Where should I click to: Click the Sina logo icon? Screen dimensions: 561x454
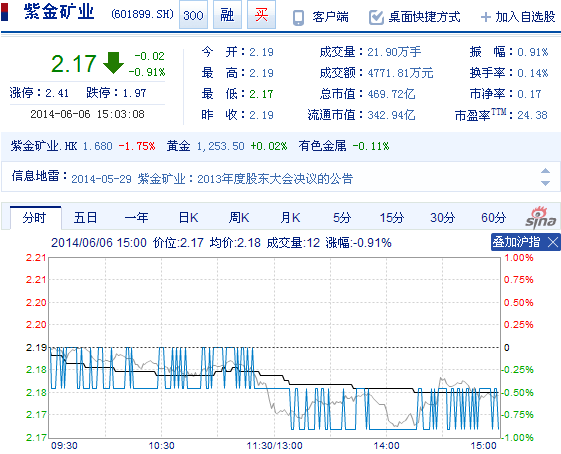[x=541, y=217]
